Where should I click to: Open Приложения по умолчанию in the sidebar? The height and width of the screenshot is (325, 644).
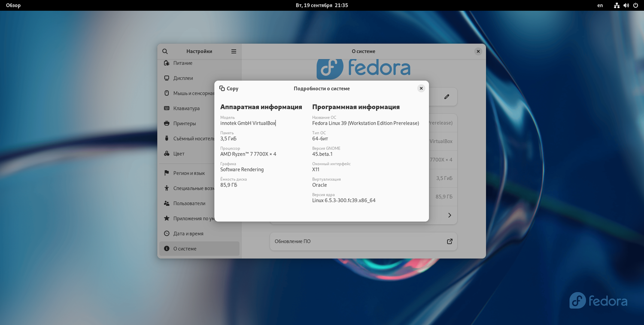tap(199, 218)
